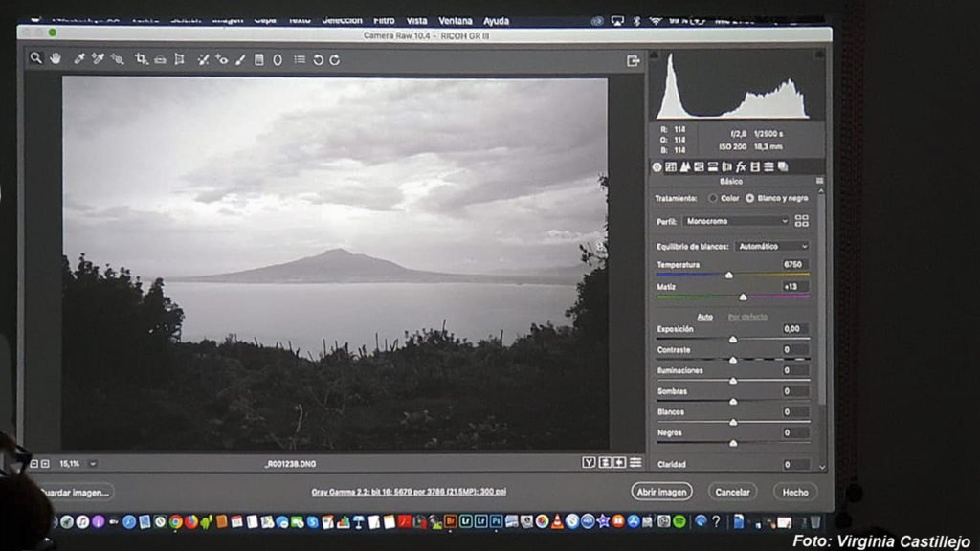The height and width of the screenshot is (551, 980).
Task: Select the Hand tool
Action: pos(56,58)
